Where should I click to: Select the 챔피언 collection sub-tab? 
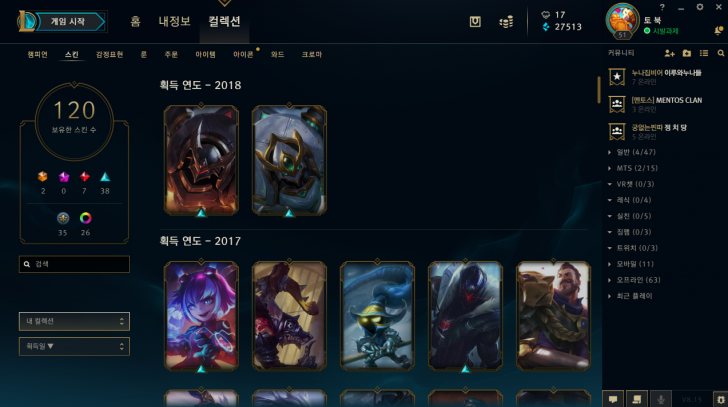[37, 54]
